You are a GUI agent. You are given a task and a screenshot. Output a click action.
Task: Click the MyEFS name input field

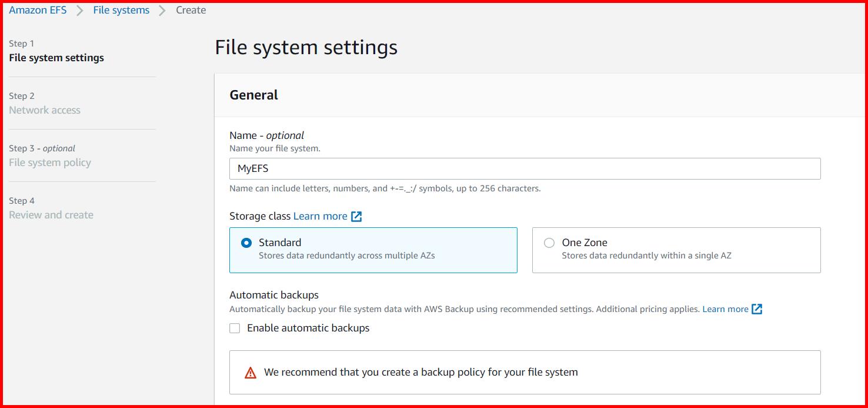coord(525,168)
